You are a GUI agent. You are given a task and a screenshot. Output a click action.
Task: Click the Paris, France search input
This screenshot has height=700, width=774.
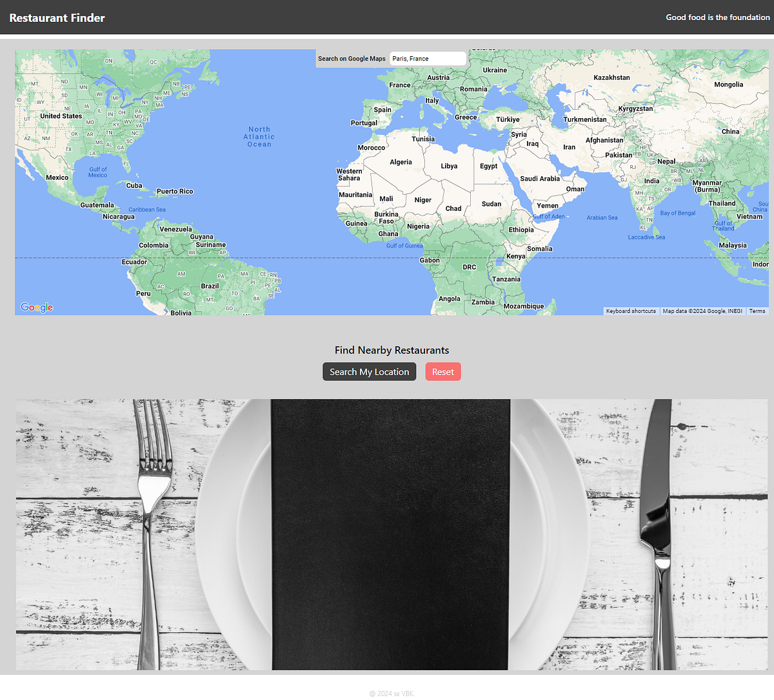click(x=428, y=58)
